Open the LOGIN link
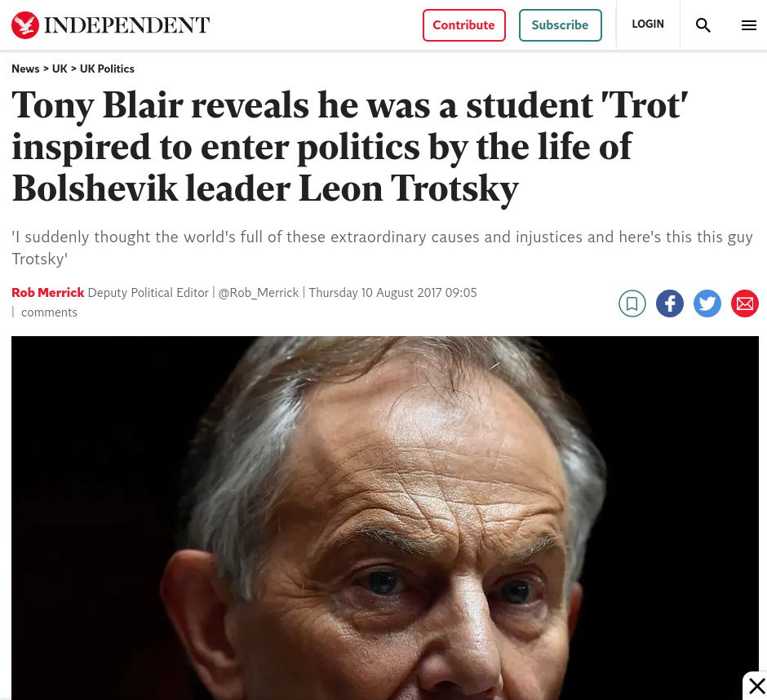This screenshot has height=700, width=767. coord(648,24)
